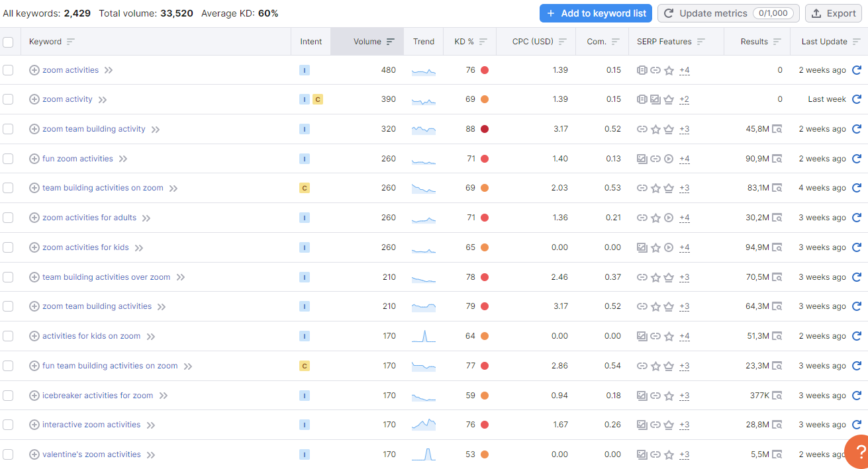
Task: Select the zoom activities row checkbox
Action: 8,70
